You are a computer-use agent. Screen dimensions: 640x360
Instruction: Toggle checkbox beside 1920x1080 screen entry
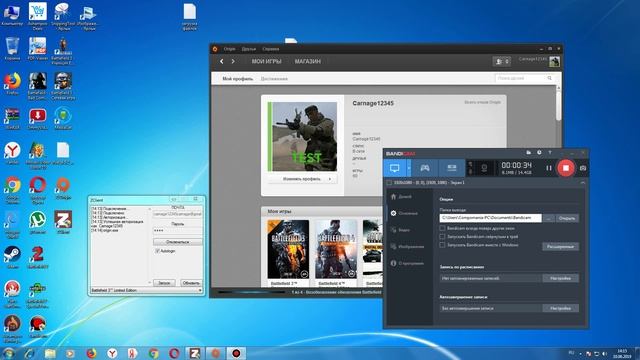click(389, 183)
